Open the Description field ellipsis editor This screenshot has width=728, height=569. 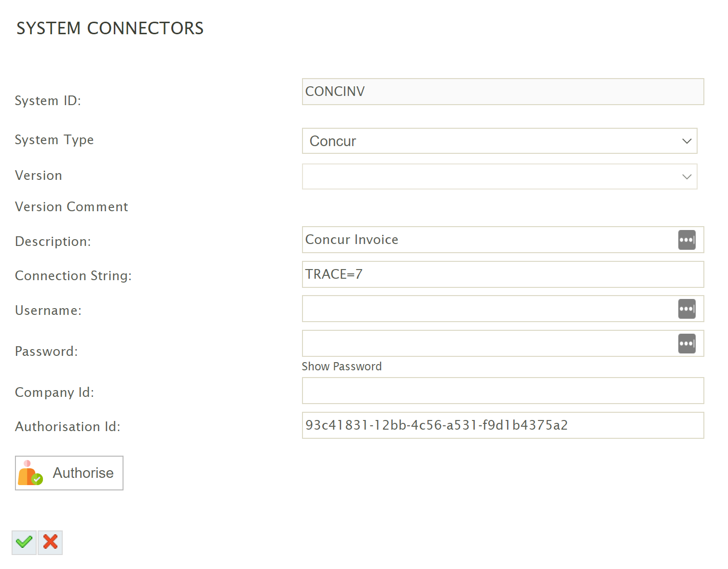point(687,240)
